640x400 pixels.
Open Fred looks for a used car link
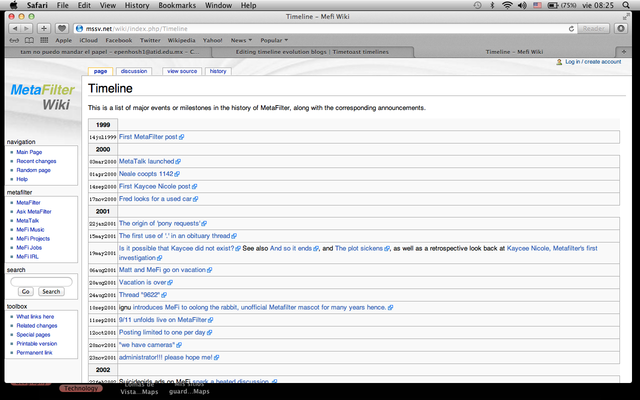155,199
